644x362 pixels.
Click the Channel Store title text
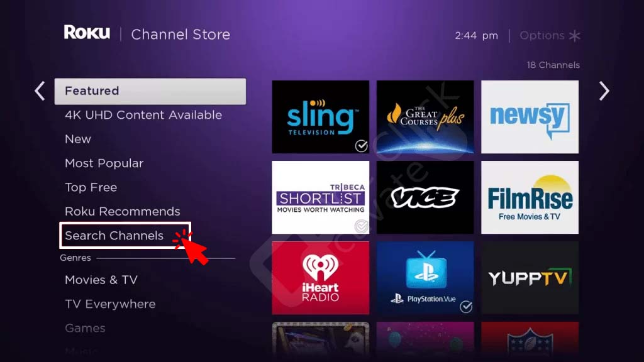[x=180, y=35]
